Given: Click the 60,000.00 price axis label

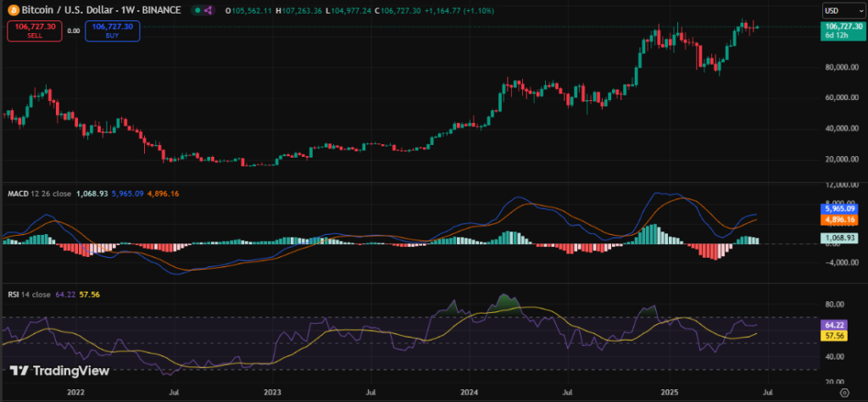Looking at the screenshot, I should coord(841,98).
